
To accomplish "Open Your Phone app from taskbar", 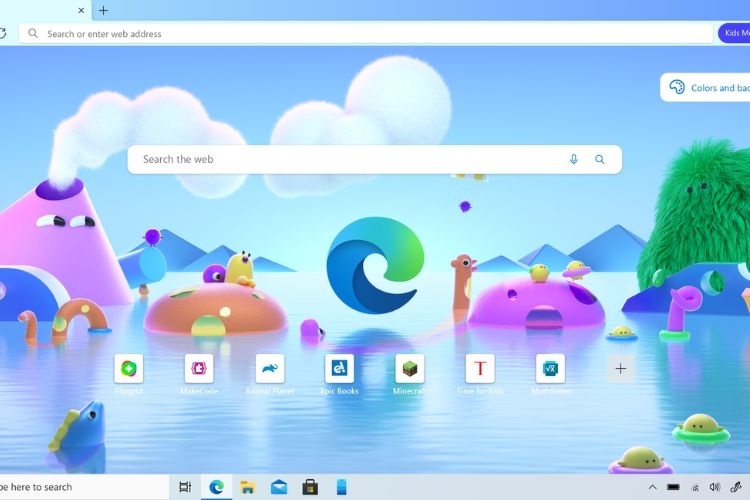I will click(341, 487).
